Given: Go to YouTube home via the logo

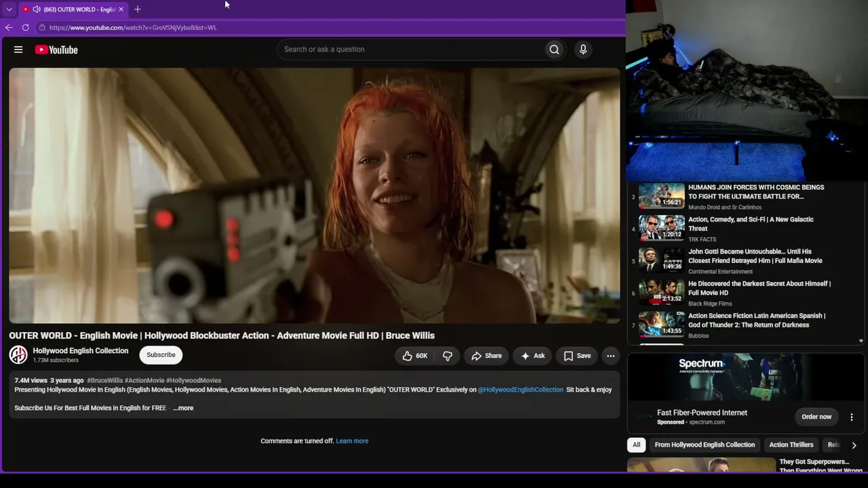Looking at the screenshot, I should coord(56,49).
